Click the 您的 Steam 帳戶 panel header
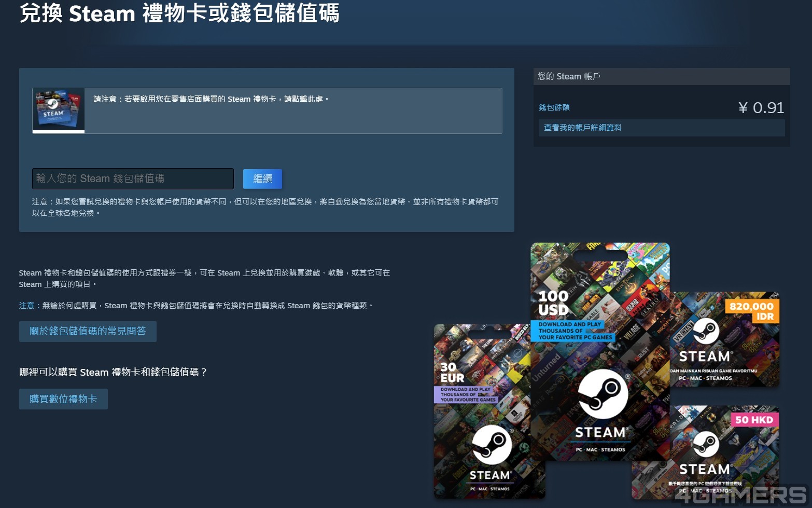 click(662, 76)
